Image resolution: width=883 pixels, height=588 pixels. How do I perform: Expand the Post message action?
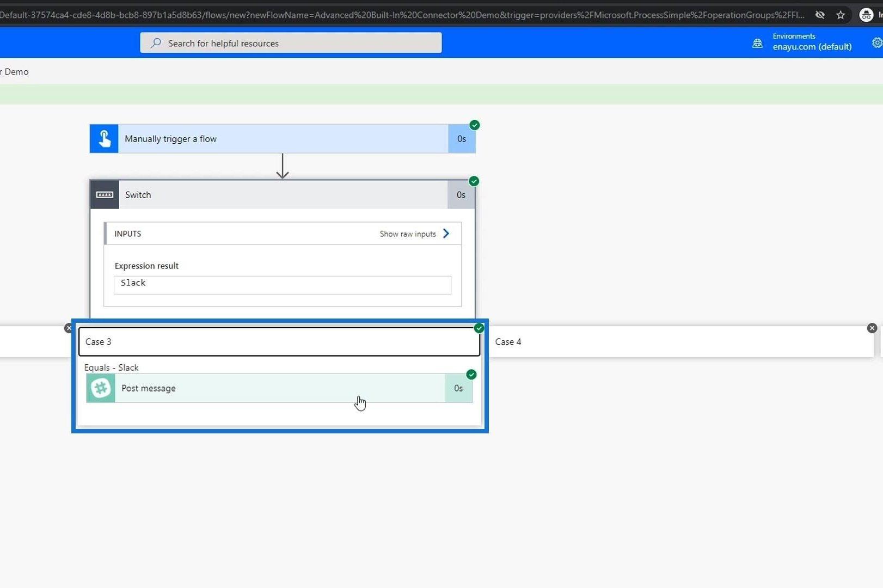279,388
